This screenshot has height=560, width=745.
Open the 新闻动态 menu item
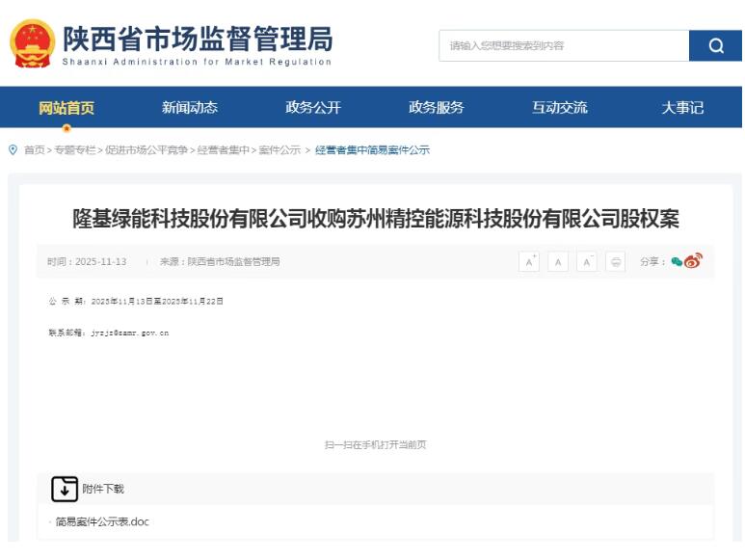pyautogui.click(x=190, y=108)
